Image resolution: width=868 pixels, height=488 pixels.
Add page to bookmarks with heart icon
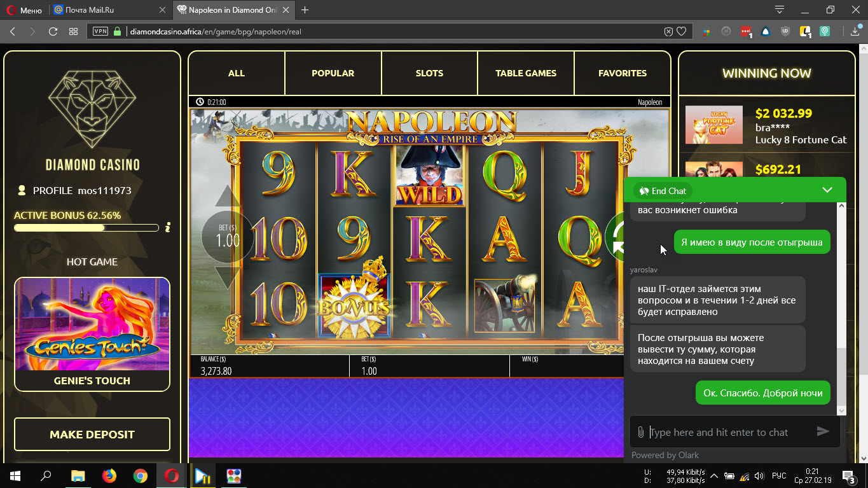coord(682,31)
